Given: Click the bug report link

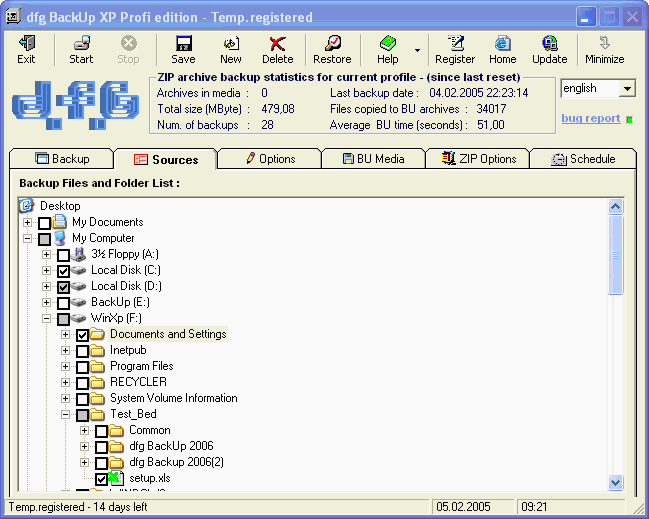Looking at the screenshot, I should click(591, 118).
